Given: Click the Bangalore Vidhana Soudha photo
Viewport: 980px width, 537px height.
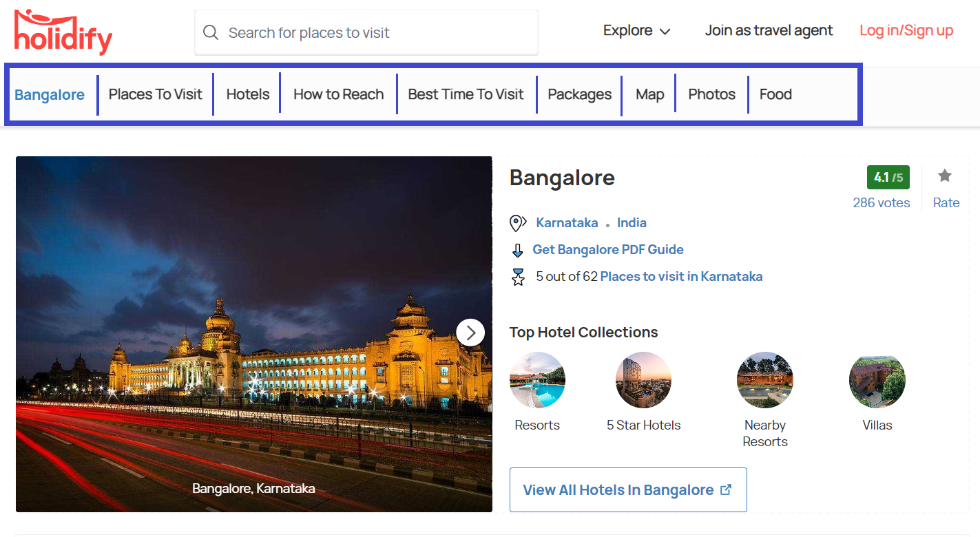Looking at the screenshot, I should pyautogui.click(x=254, y=334).
